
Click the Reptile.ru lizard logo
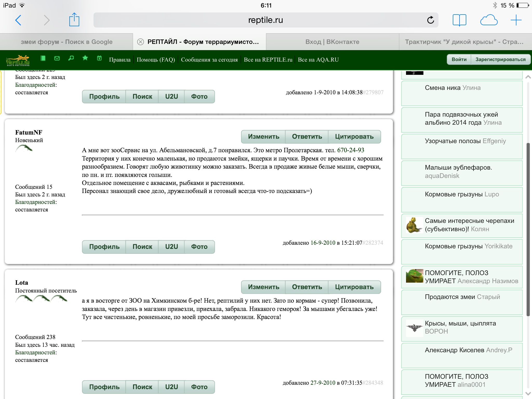coord(18,60)
